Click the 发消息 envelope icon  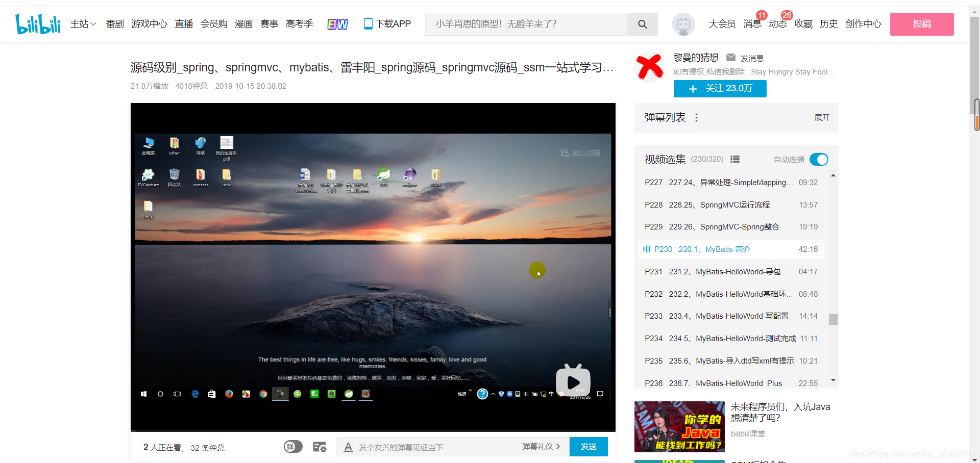731,58
